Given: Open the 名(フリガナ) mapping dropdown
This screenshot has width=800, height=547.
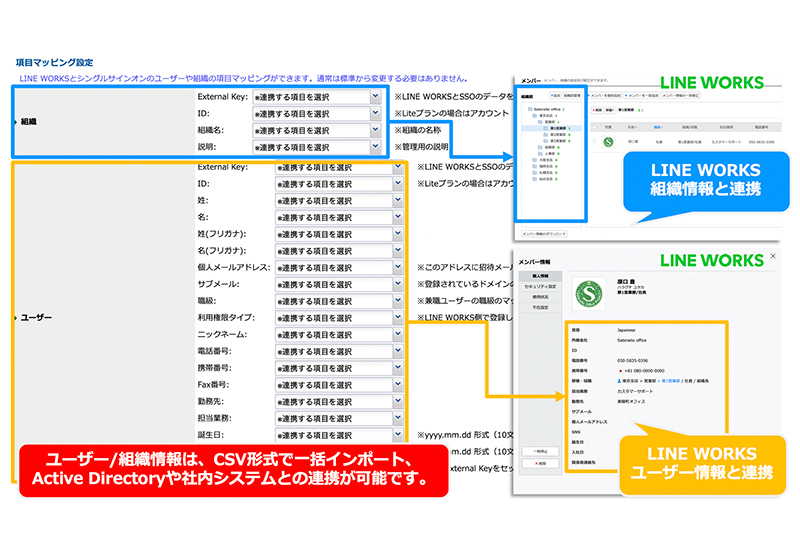Looking at the screenshot, I should (339, 252).
